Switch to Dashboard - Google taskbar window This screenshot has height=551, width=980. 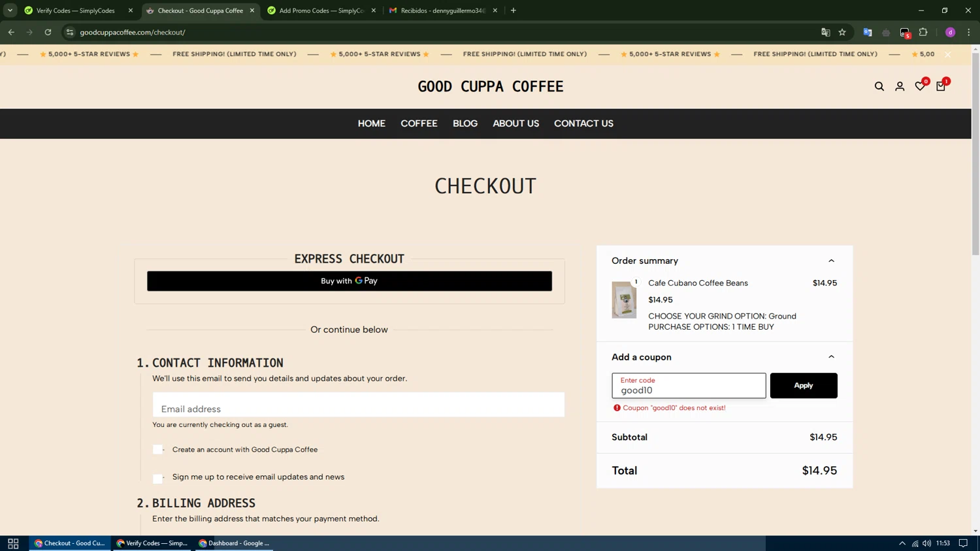click(x=234, y=543)
